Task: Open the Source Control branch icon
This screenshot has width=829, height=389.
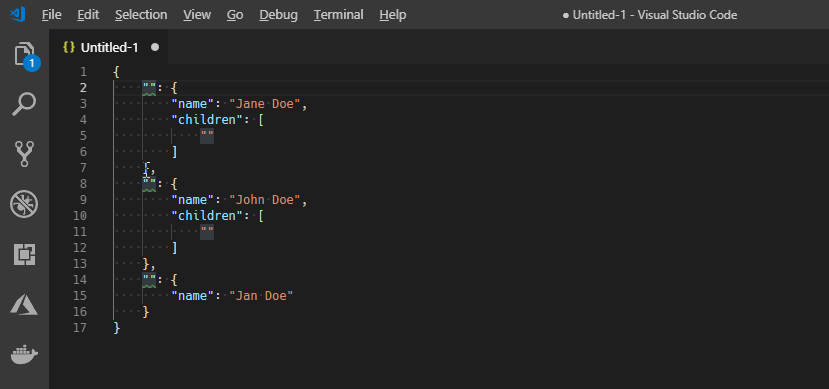Action: coord(24,154)
